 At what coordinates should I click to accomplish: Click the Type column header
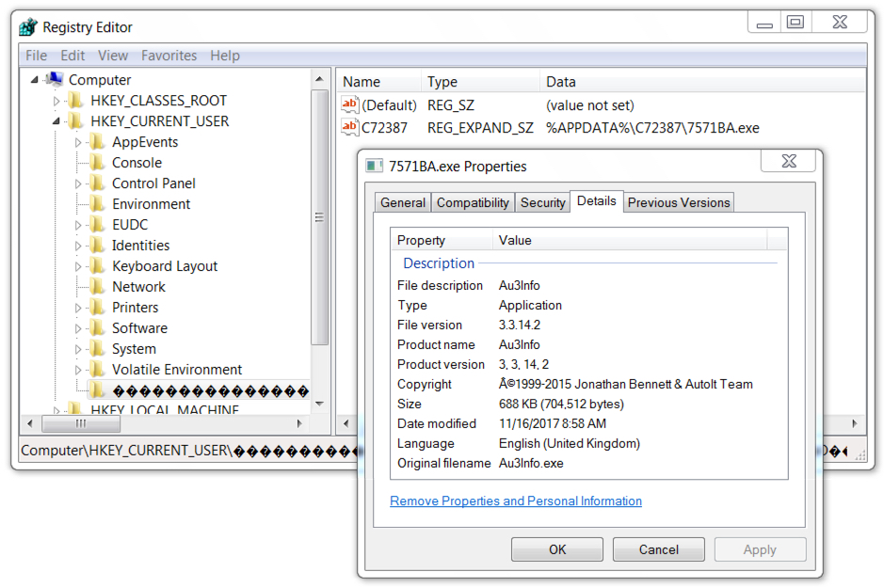pyautogui.click(x=480, y=82)
